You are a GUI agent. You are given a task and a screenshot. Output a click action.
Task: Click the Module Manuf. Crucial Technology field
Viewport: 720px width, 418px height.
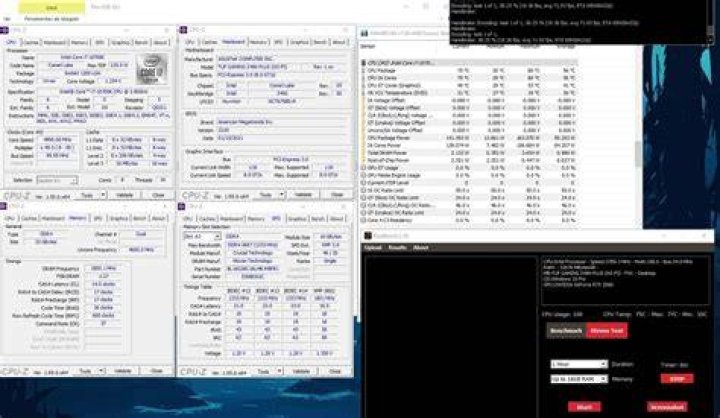click(x=253, y=253)
